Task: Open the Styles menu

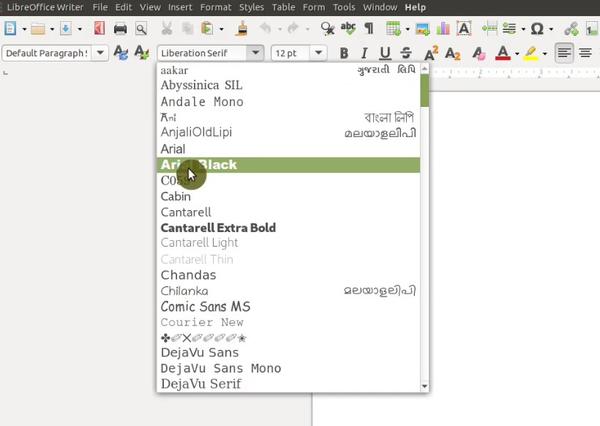Action: 251,7
